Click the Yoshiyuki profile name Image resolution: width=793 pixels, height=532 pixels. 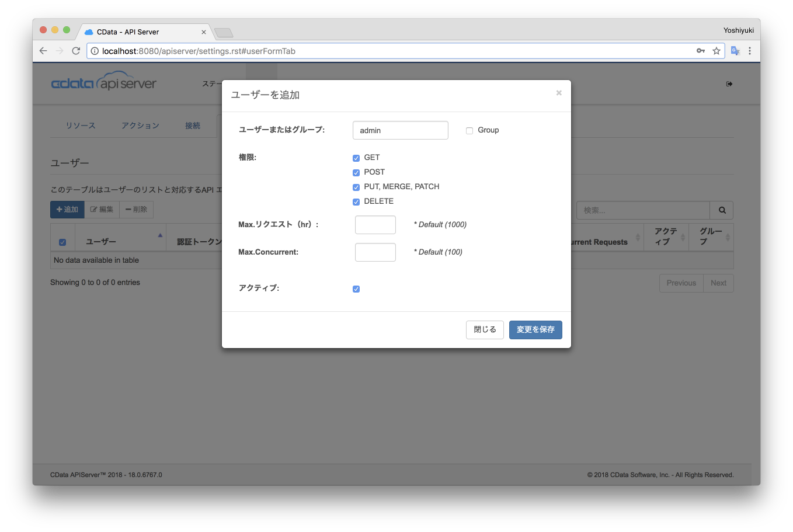tap(738, 30)
